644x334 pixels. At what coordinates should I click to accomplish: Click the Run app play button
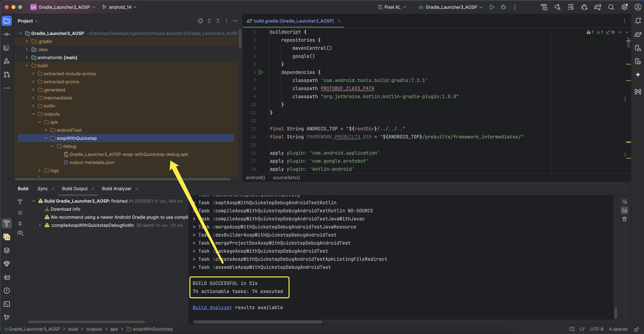[x=492, y=7]
